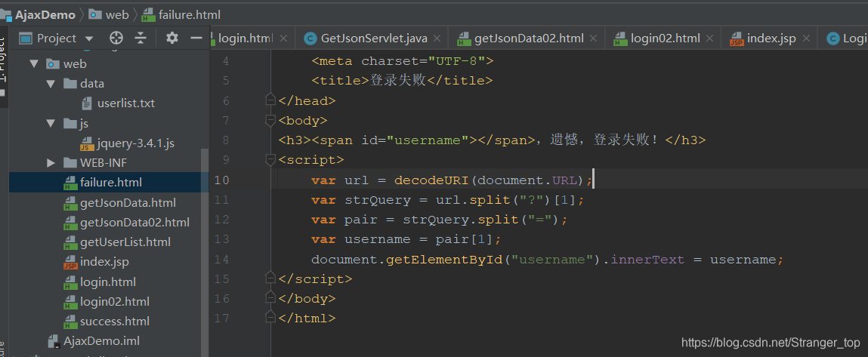Screen dimensions: 868x357
Task: Select getJsonData.html in project tree
Action: [x=128, y=202]
